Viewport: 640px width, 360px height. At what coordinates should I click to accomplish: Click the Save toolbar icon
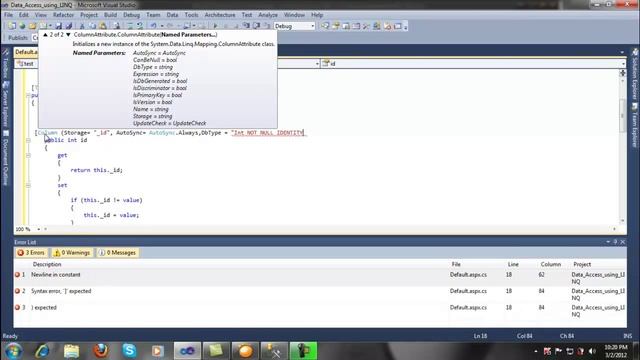coord(58,26)
